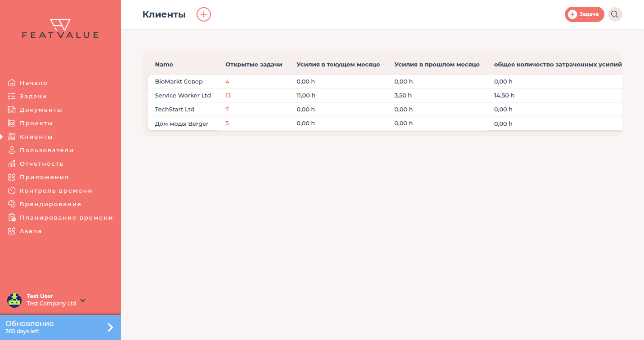The image size is (644, 340).
Task: Click the Test User avatar
Action: [14, 300]
